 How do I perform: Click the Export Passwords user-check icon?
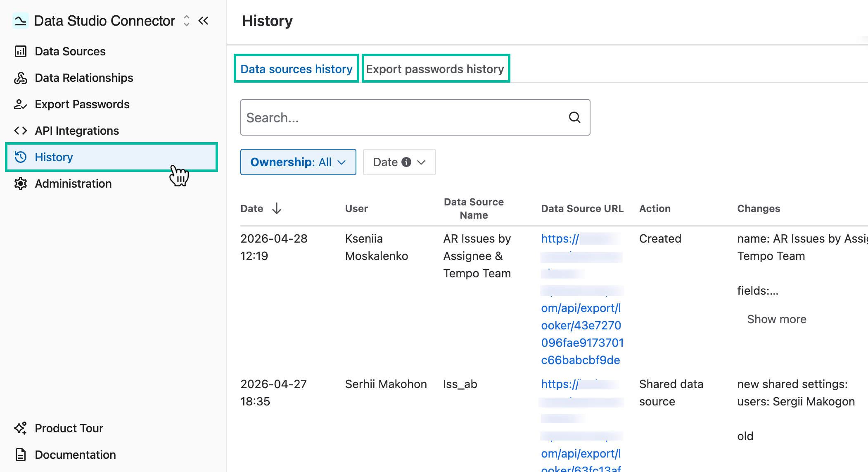tap(21, 104)
